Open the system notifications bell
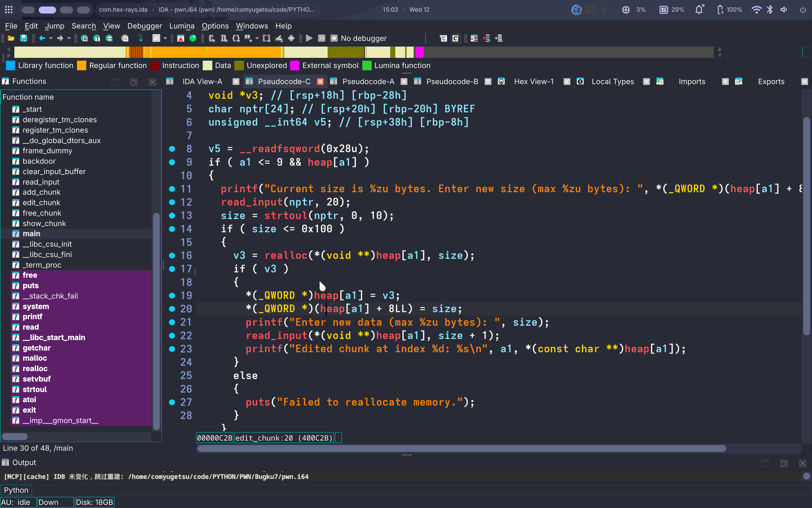The image size is (812, 508). (x=699, y=9)
